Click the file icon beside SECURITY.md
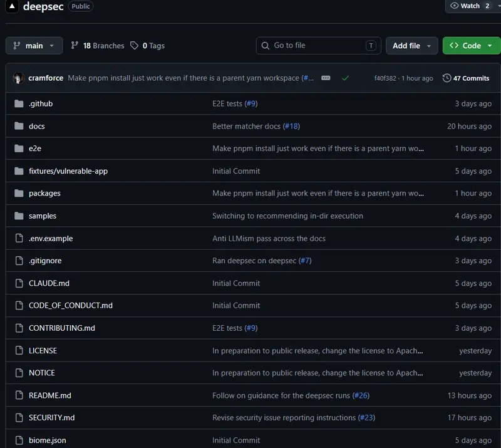 click(19, 418)
